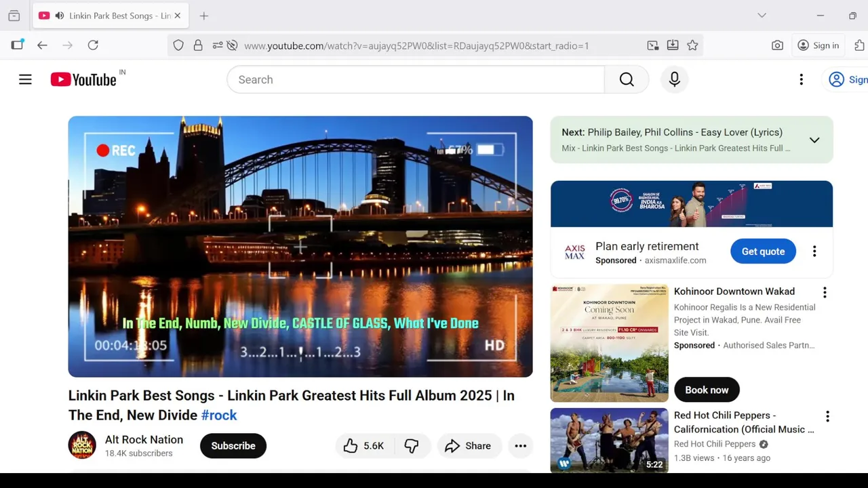Open the Alt Rock Nation channel avatar

click(x=82, y=445)
